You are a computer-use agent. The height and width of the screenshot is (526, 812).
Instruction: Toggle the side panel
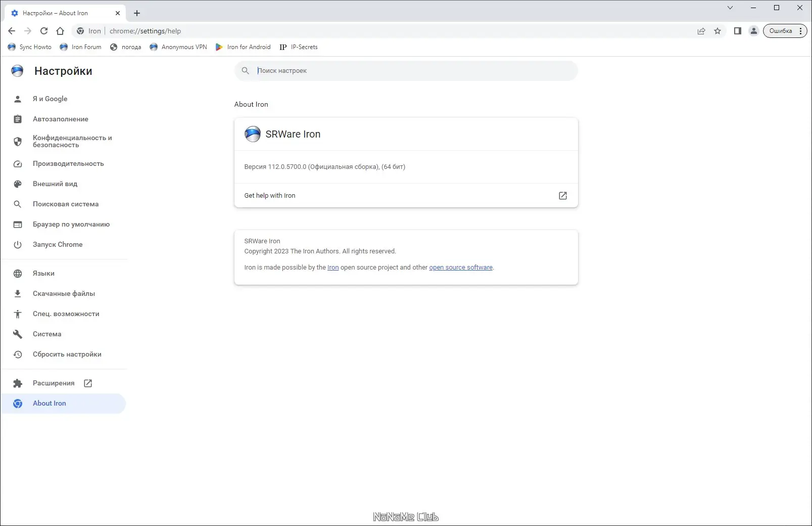[x=737, y=31]
